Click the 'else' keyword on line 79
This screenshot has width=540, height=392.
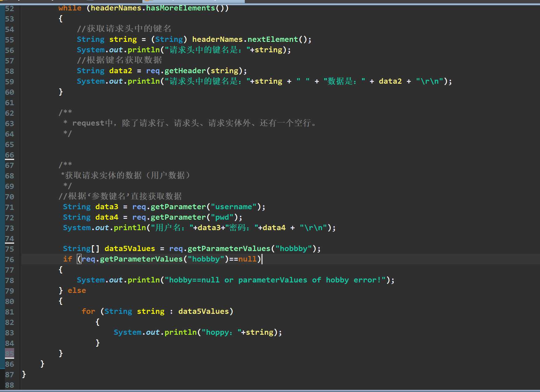(77, 290)
